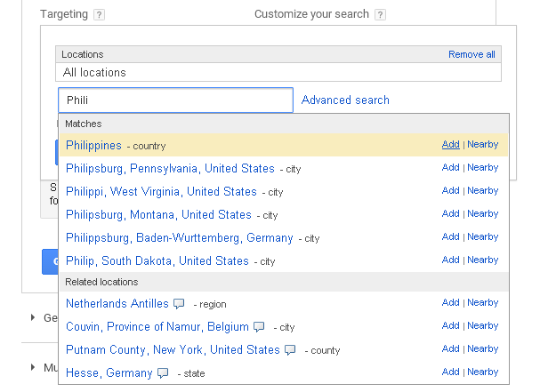Select Philippi, West Virginia suggestion
The width and height of the screenshot is (540, 392).
coord(161,191)
